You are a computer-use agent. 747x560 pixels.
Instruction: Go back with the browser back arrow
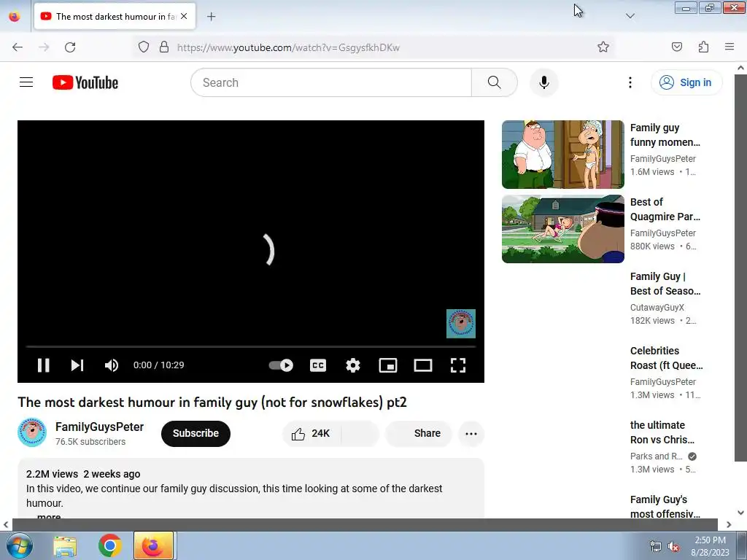(18, 47)
